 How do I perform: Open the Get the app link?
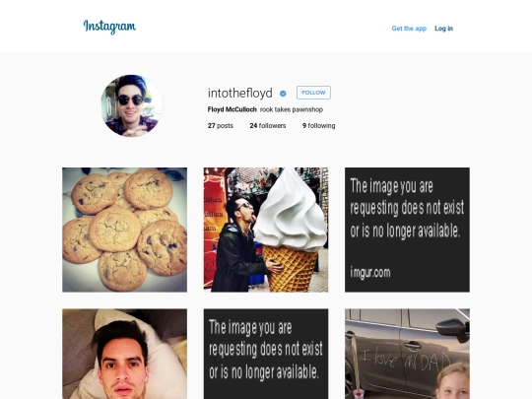coord(409,29)
